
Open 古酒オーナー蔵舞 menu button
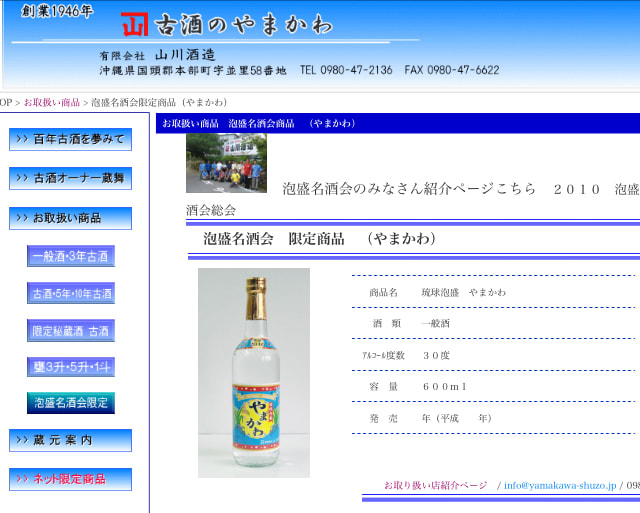[x=71, y=178]
